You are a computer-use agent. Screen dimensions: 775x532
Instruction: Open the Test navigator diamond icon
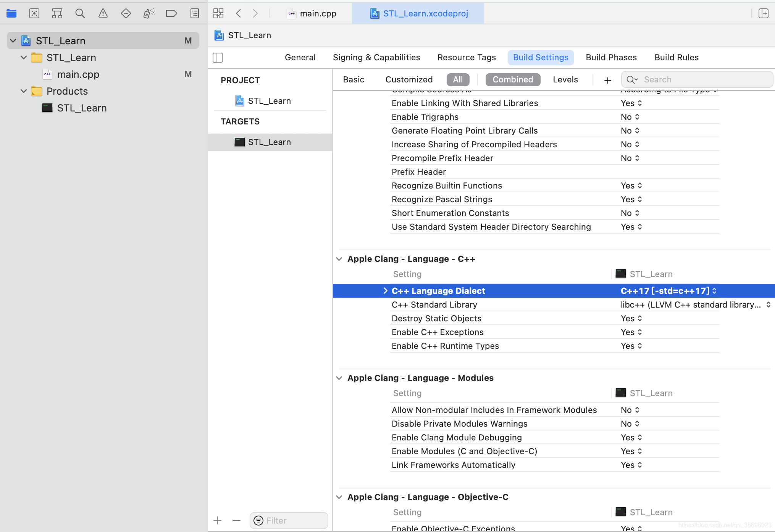click(126, 14)
